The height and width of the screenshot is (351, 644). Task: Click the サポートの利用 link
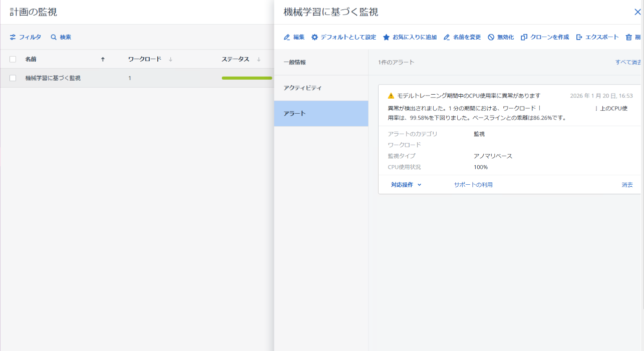473,185
